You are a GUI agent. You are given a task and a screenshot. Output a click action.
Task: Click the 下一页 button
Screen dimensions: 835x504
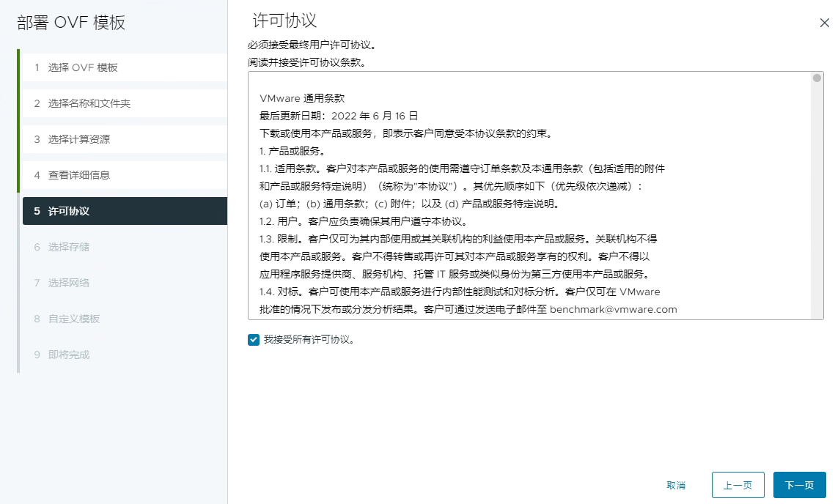click(x=799, y=485)
